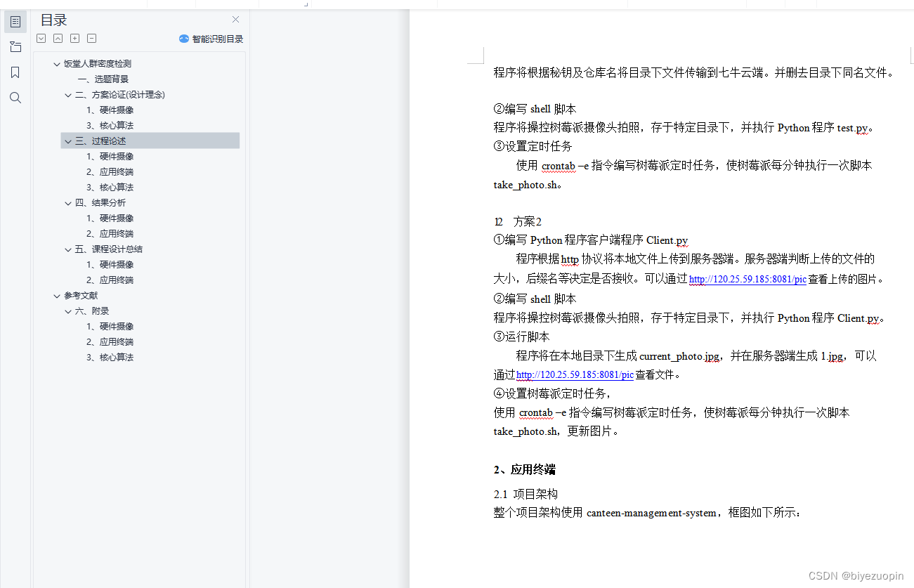Open the document structure sidebar icon
914x588 pixels.
click(15, 47)
